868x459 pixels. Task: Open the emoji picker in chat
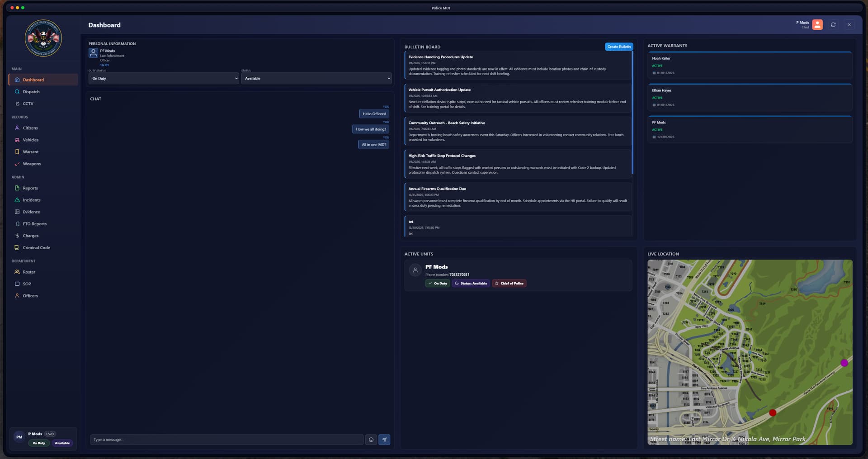pos(371,440)
